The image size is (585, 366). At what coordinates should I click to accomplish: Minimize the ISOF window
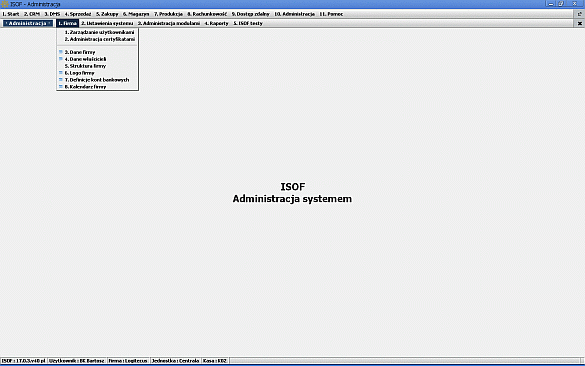[x=551, y=4]
